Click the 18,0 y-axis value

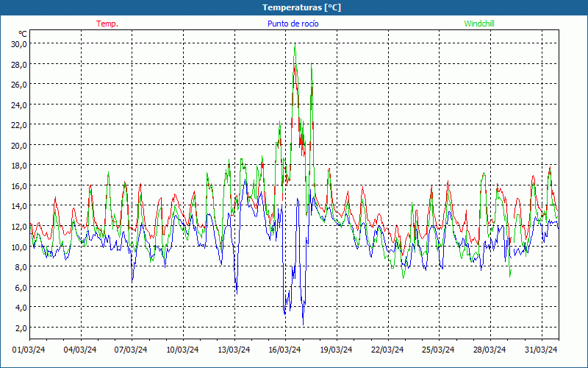[x=19, y=166]
